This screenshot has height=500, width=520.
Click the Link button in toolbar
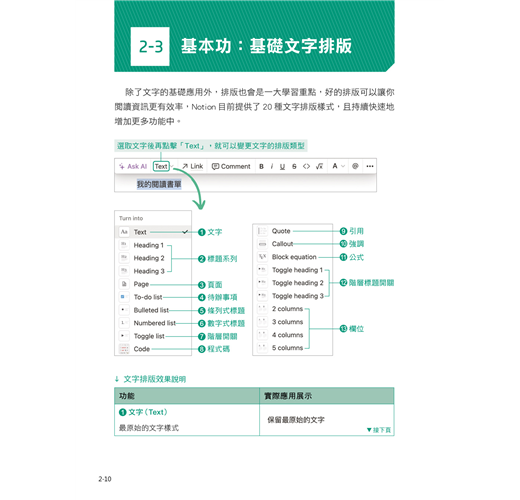point(193,166)
